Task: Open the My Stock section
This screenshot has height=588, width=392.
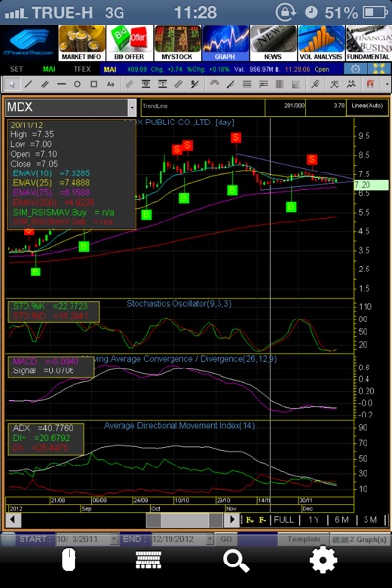Action: [177, 43]
